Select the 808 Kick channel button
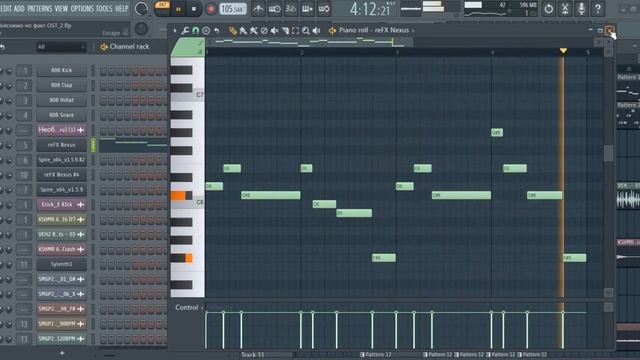This screenshot has height=360, width=640. (61, 71)
